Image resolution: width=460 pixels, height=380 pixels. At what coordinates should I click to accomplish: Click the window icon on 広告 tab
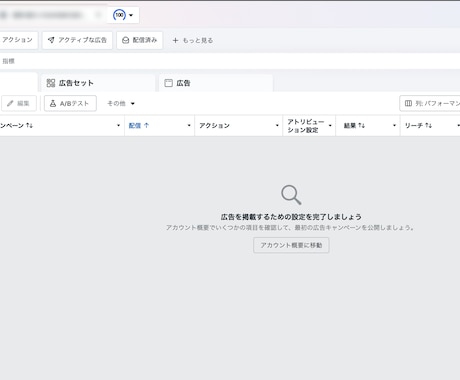[x=169, y=83]
